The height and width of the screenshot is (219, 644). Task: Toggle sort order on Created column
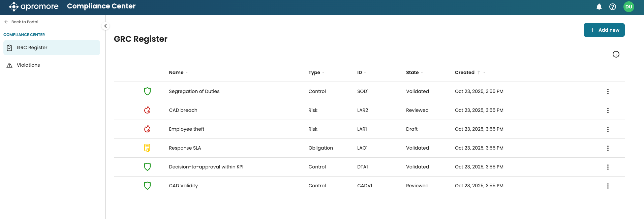(x=479, y=72)
